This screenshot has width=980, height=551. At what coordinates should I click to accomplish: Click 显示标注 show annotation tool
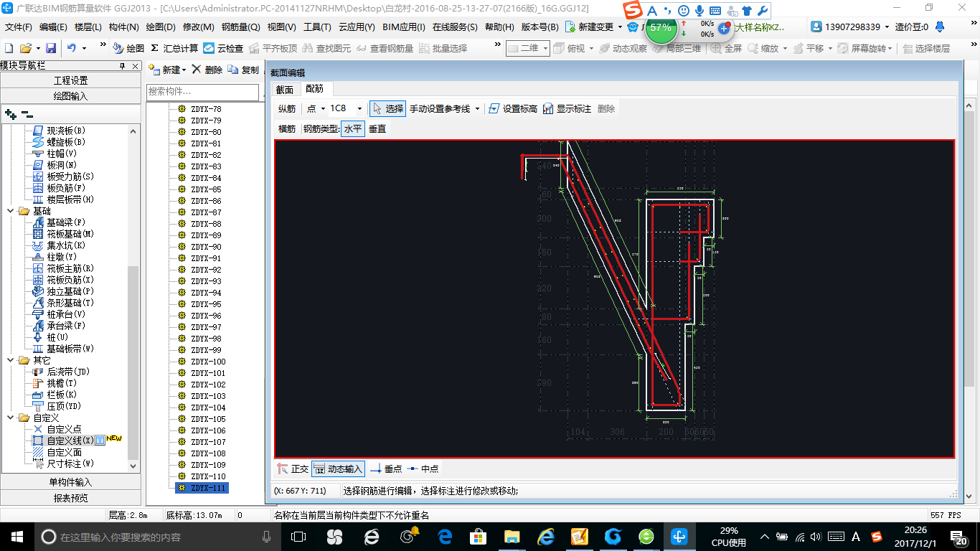(x=567, y=108)
